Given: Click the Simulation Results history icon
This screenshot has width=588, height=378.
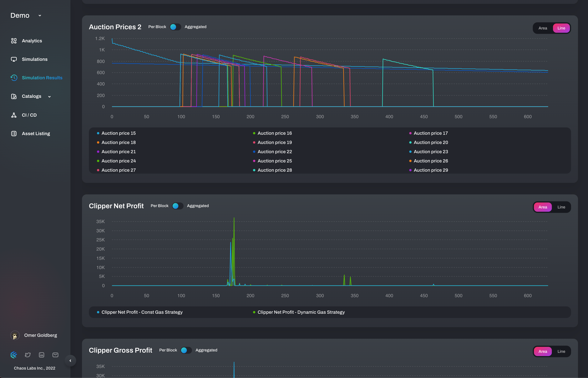Looking at the screenshot, I should 14,78.
